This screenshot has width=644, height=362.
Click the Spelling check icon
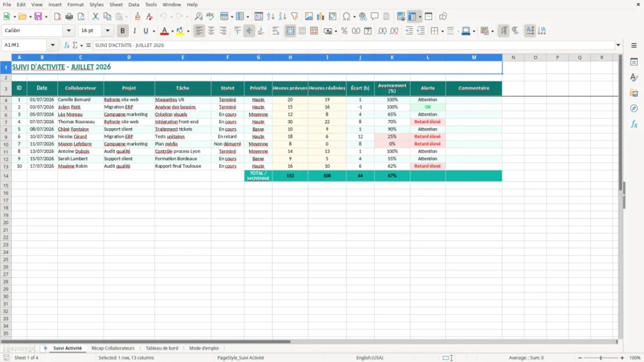210,16
